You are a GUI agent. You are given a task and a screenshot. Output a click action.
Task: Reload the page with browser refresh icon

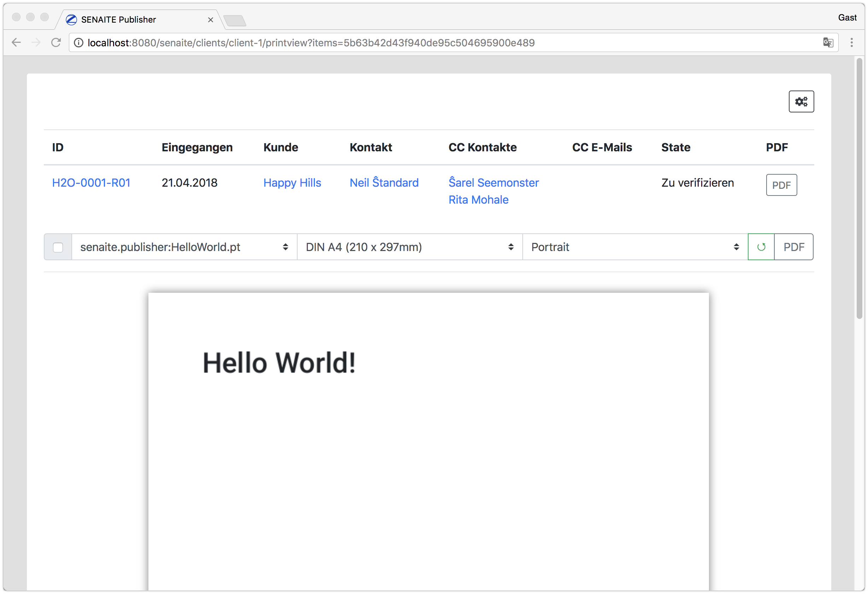coord(56,42)
